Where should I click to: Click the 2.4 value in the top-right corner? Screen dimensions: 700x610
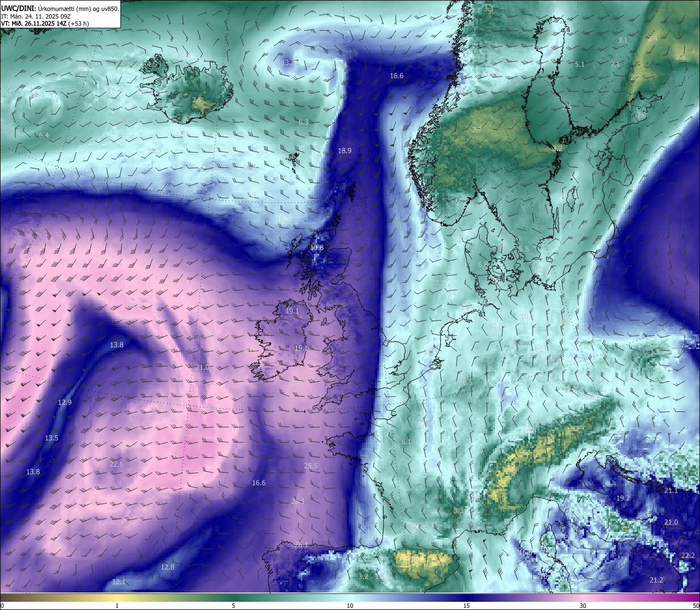pos(652,39)
